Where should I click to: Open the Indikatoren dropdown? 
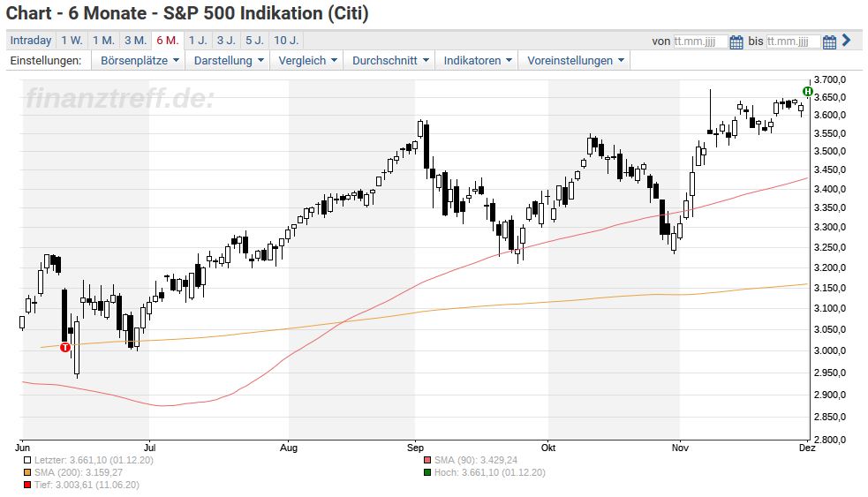pos(477,60)
